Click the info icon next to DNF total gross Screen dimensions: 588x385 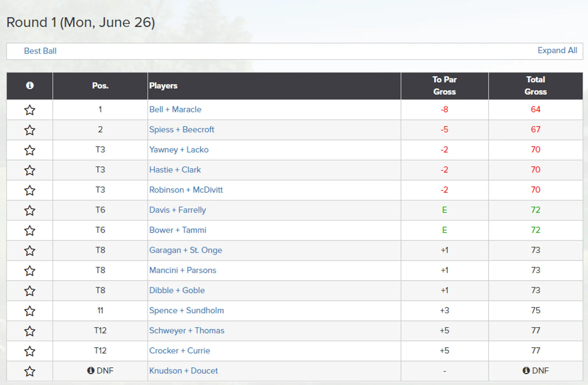[x=526, y=371]
